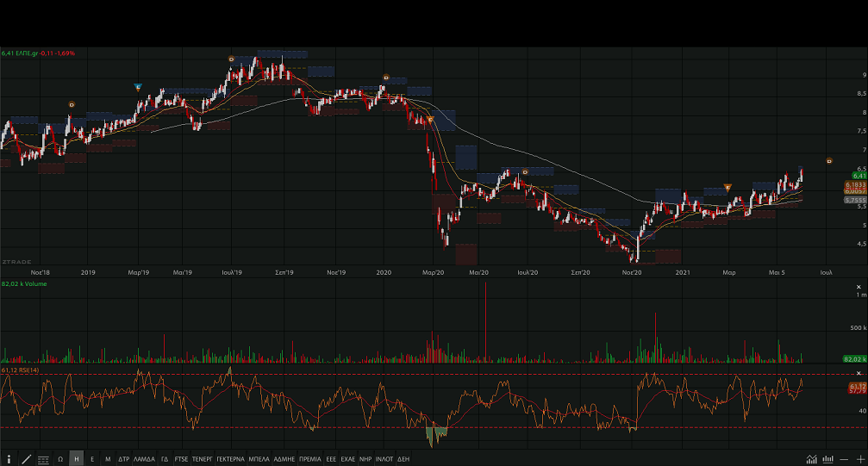
Task: Click the event marker above Ιουλ'19 peak
Action: [x=231, y=59]
